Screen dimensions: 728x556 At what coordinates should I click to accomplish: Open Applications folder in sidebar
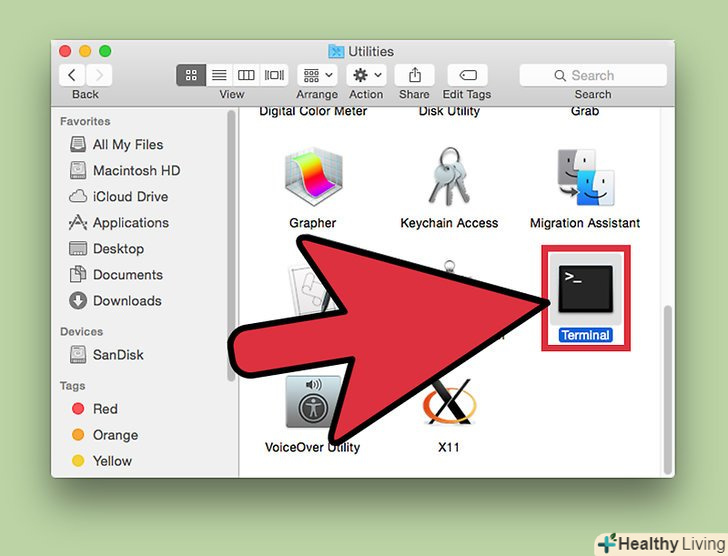(119, 223)
